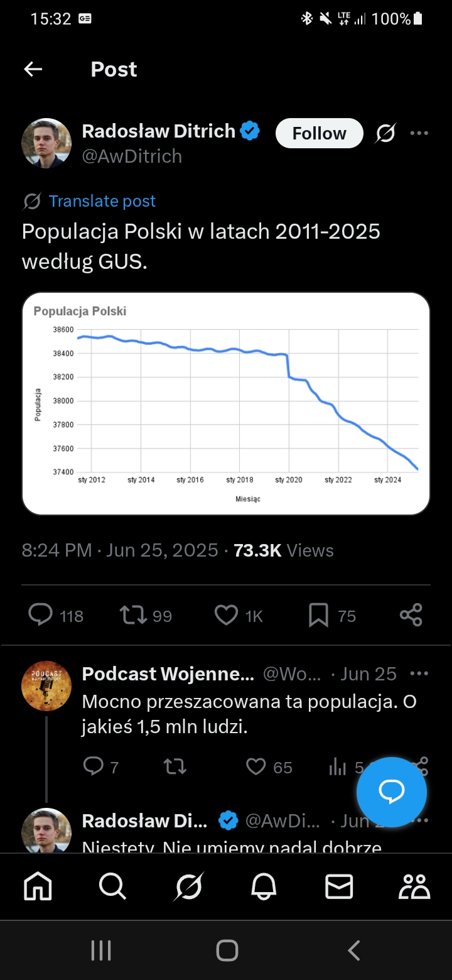Tap share icon on main post
This screenshot has width=452, height=980.
411,615
